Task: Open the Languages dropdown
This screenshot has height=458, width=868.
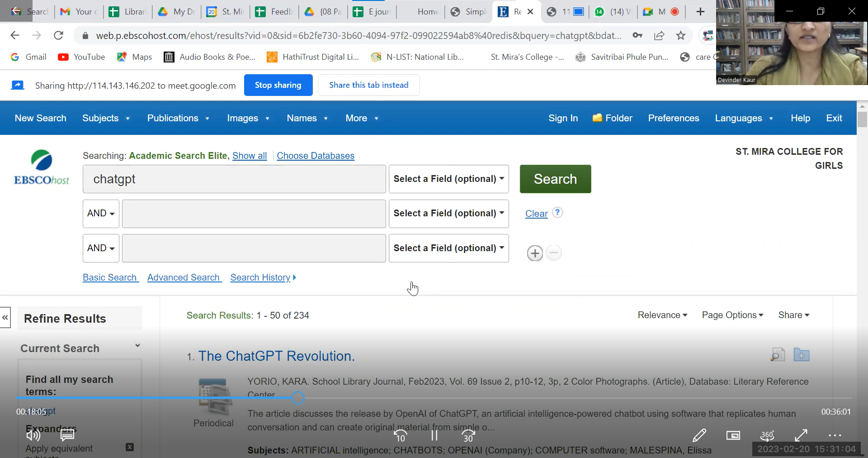Action: click(x=744, y=118)
